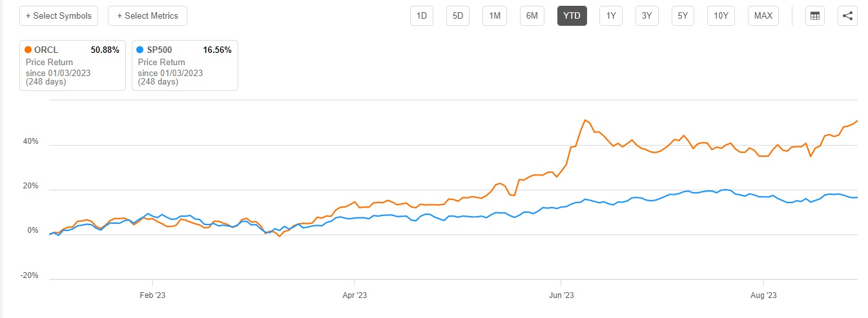The width and height of the screenshot is (868, 318).
Task: View the 5Y time range
Action: click(683, 16)
